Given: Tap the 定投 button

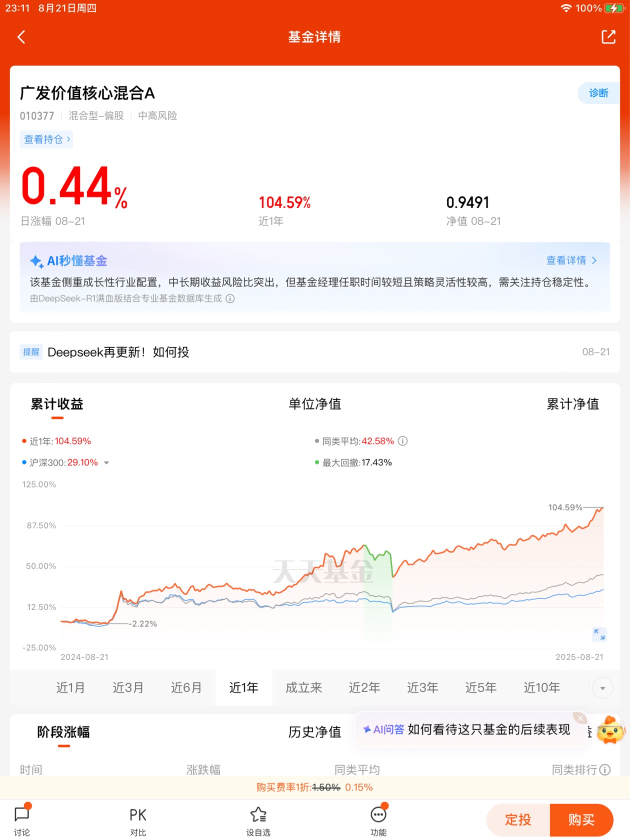Looking at the screenshot, I should coord(518,820).
